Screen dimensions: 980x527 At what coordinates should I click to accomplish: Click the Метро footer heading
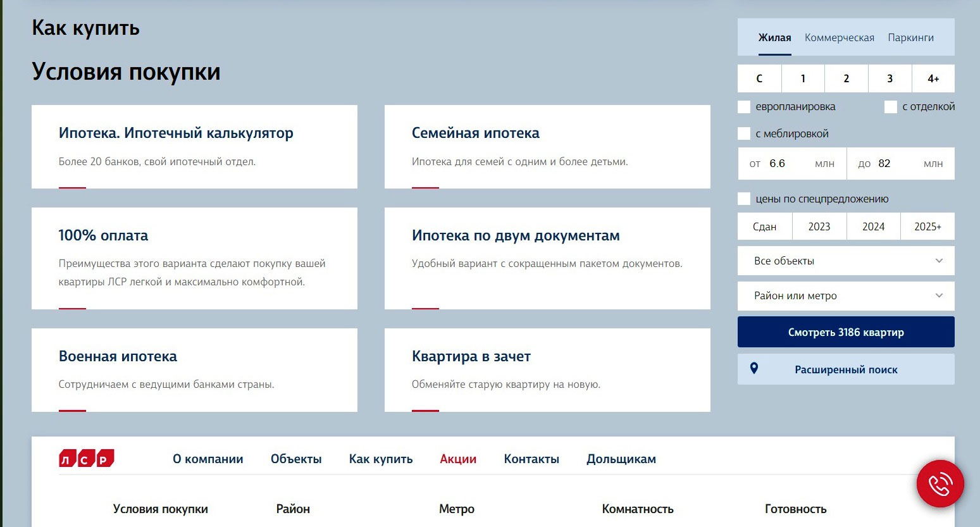[457, 509]
